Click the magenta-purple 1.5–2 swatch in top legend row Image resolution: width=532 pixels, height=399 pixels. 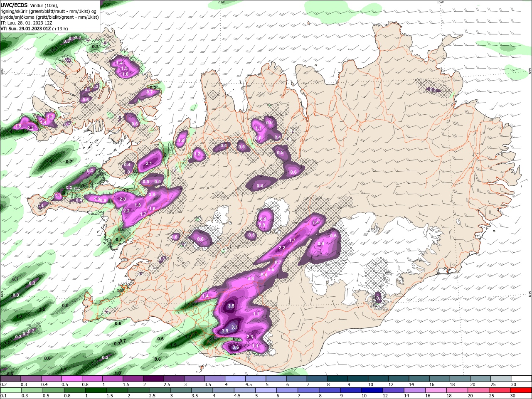click(133, 379)
